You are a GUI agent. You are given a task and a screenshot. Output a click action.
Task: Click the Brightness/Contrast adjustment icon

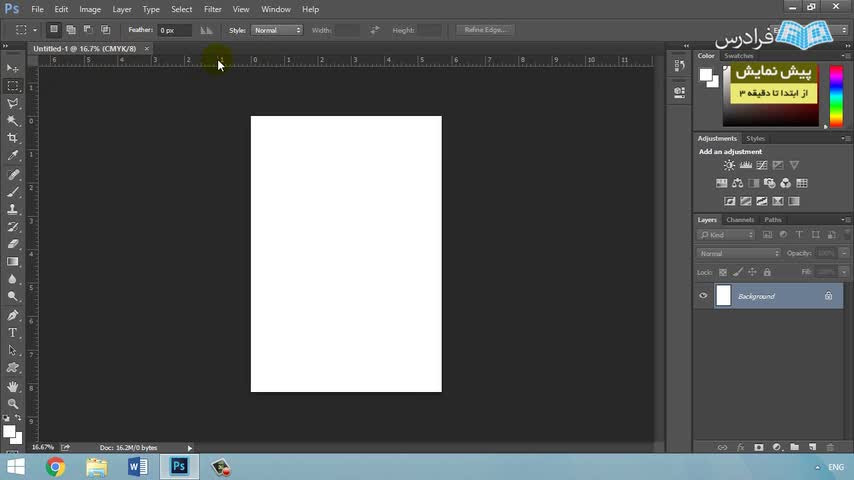point(729,165)
